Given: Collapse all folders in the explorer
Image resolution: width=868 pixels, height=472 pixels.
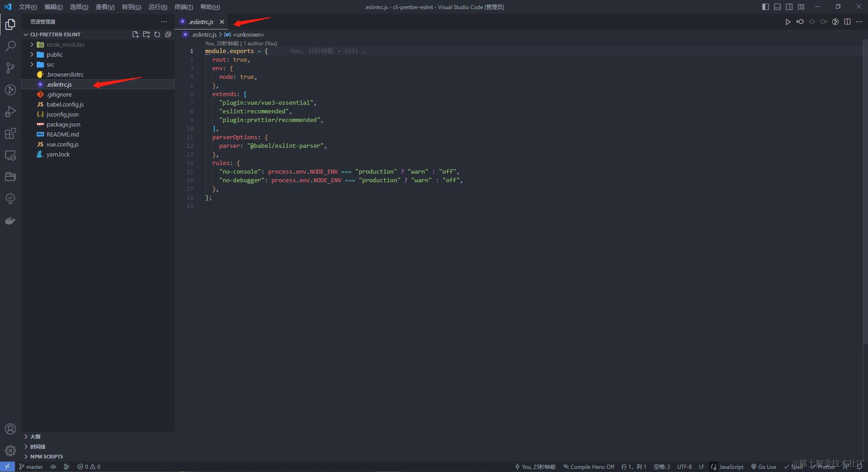Looking at the screenshot, I should tap(168, 34).
